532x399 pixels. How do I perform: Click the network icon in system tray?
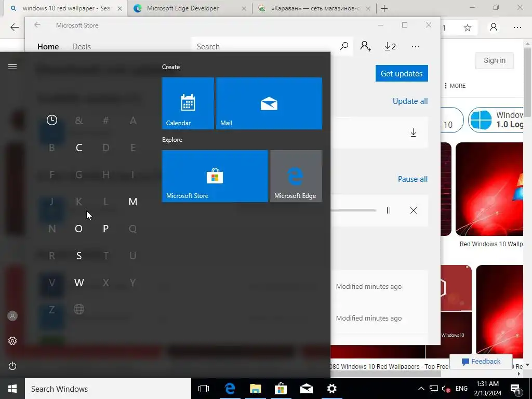click(x=434, y=389)
